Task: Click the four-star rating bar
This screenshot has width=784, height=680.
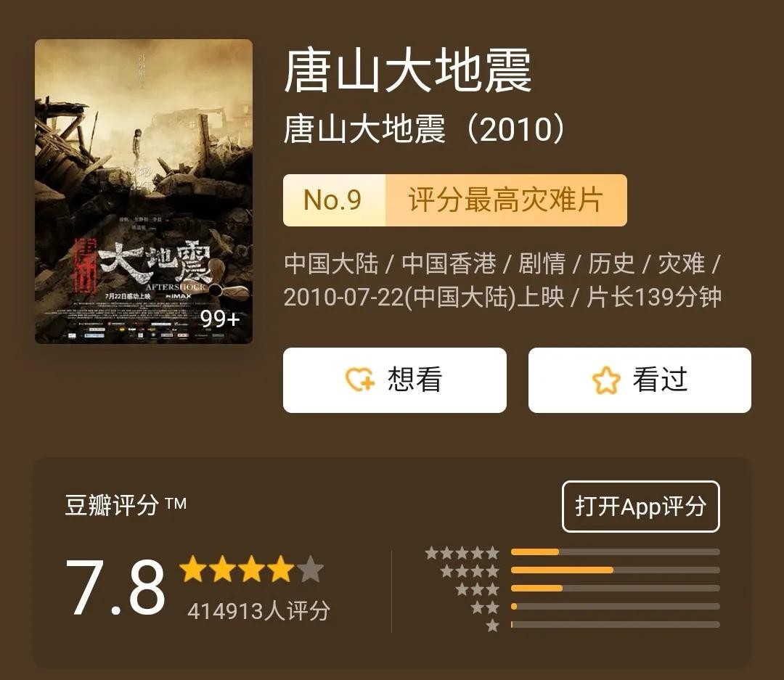Action: (x=616, y=570)
